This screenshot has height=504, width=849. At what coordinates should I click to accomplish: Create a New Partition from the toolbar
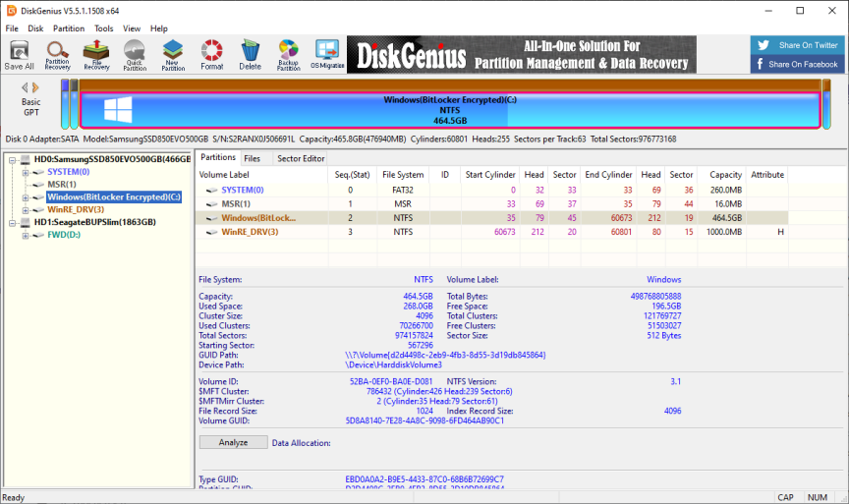(x=173, y=54)
